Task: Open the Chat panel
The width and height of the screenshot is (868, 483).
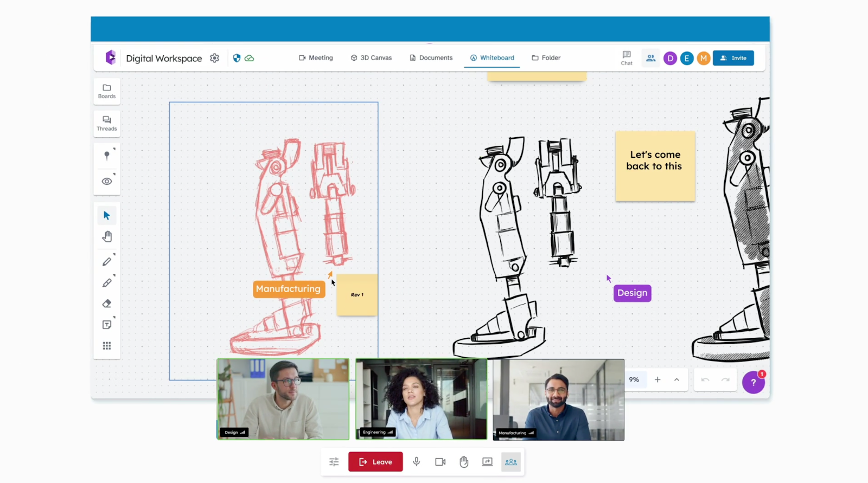Action: [627, 58]
